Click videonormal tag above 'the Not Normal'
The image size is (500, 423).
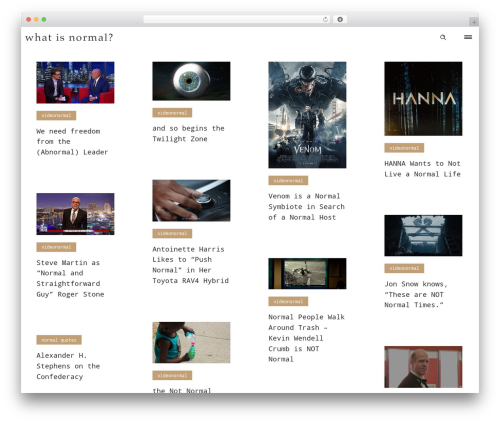[172, 375]
